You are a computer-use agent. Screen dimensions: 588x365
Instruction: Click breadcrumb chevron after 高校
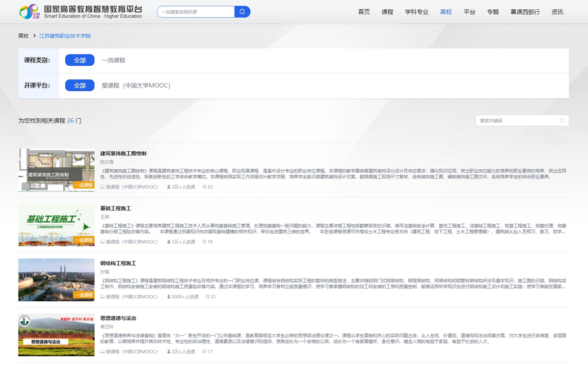click(x=34, y=36)
